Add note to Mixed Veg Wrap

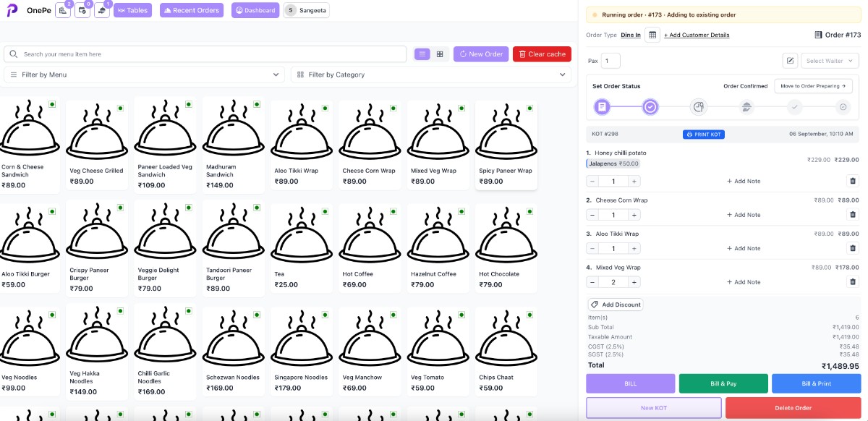coord(744,282)
